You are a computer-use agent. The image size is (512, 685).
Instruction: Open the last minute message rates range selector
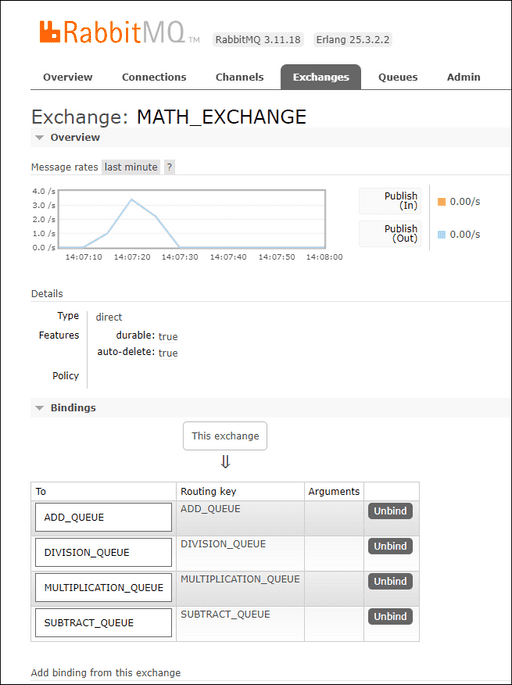click(131, 167)
